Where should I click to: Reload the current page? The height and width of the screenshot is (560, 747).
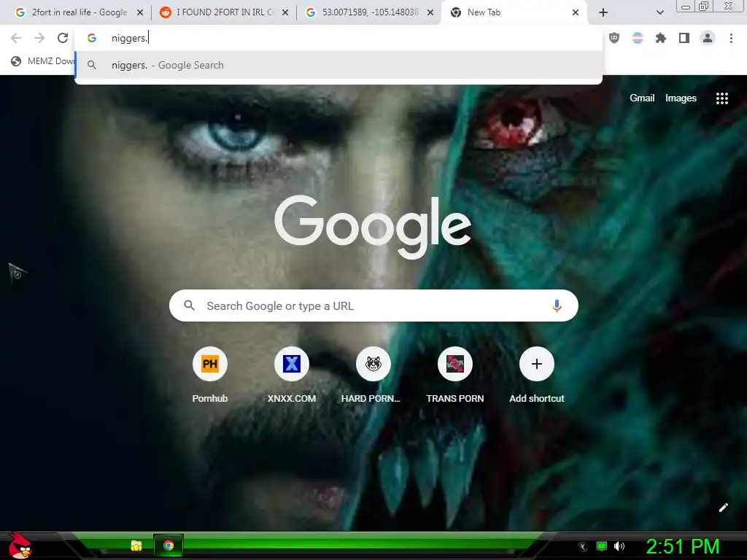[x=63, y=38]
